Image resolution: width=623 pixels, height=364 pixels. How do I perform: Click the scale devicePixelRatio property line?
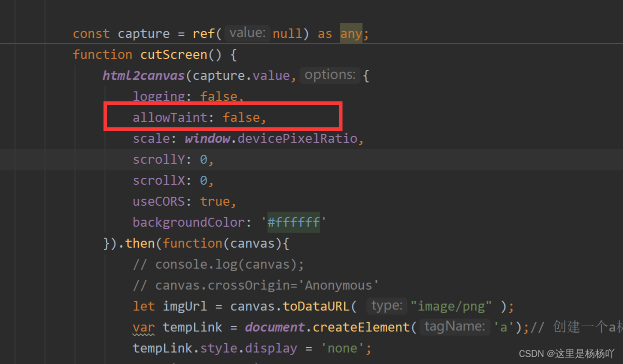tap(247, 138)
